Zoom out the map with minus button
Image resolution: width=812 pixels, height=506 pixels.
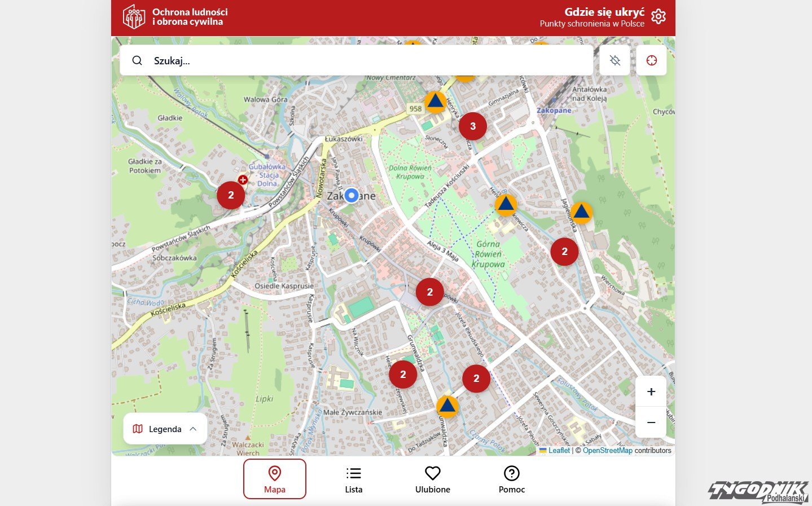coord(651,423)
